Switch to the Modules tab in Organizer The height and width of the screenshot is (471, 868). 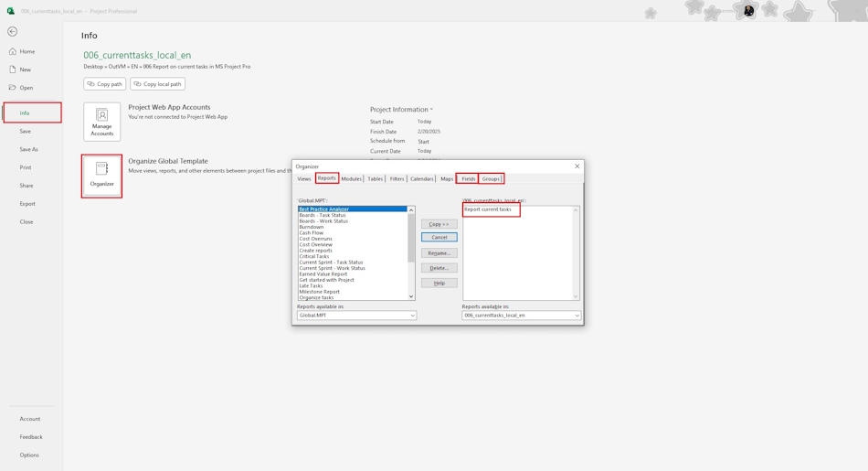click(x=351, y=179)
